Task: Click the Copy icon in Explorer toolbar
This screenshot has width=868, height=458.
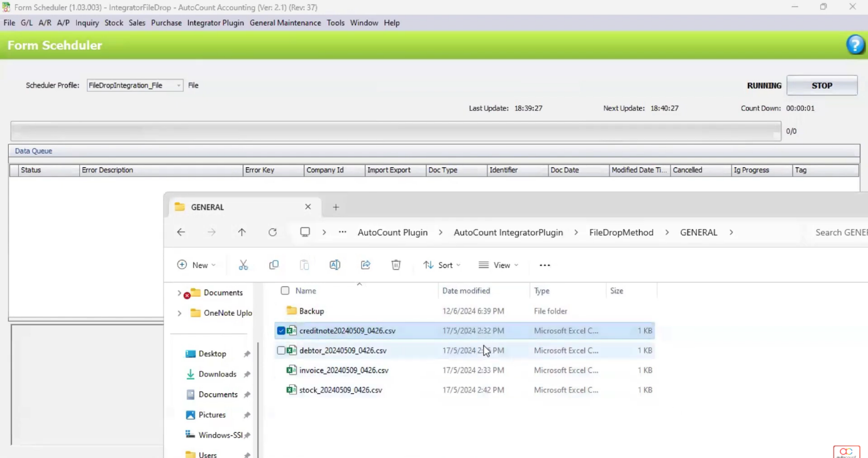Action: pyautogui.click(x=274, y=265)
